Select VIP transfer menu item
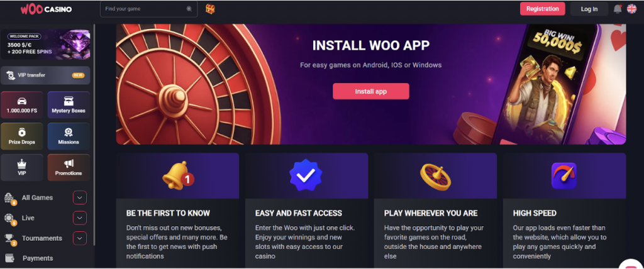 point(45,75)
